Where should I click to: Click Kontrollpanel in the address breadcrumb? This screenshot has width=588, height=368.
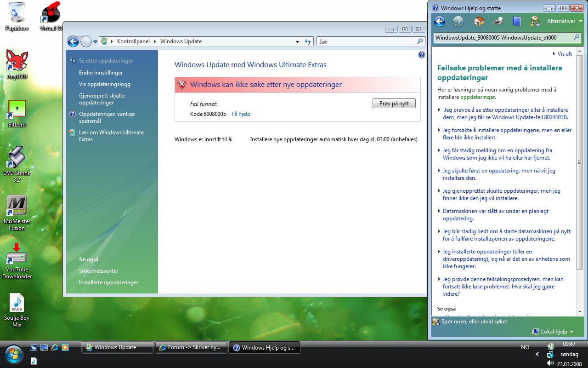[133, 41]
